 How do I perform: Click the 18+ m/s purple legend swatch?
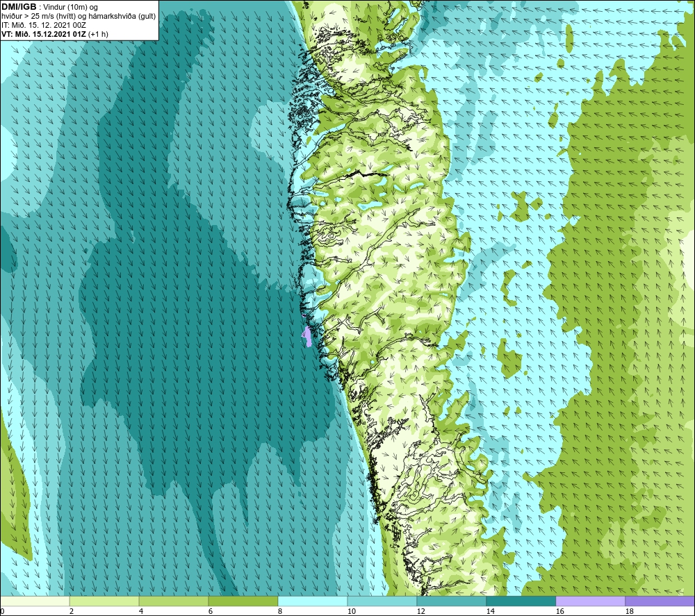(660, 601)
